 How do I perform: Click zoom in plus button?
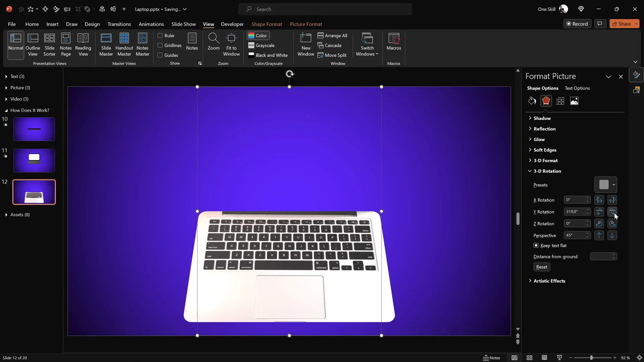coord(615,358)
